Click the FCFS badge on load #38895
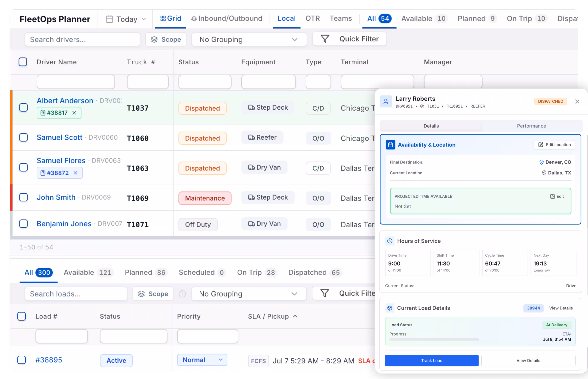The width and height of the screenshot is (588, 379). click(258, 361)
